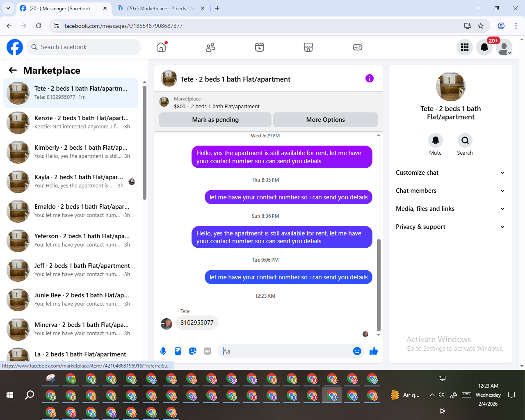The height and width of the screenshot is (420, 525).
Task: Mute the conversation with bell icon
Action: pyautogui.click(x=436, y=140)
